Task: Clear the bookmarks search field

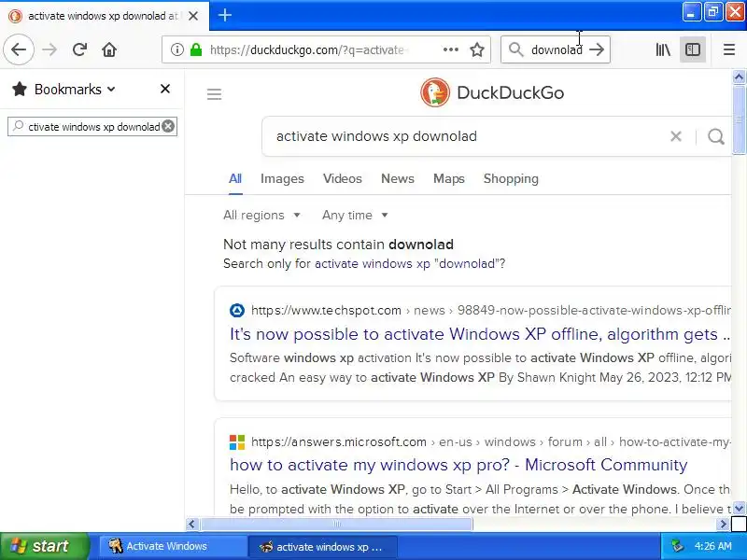Action: pos(168,126)
